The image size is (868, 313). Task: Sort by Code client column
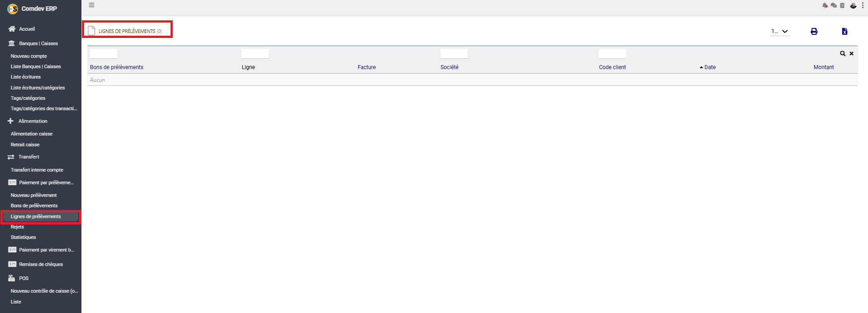612,67
